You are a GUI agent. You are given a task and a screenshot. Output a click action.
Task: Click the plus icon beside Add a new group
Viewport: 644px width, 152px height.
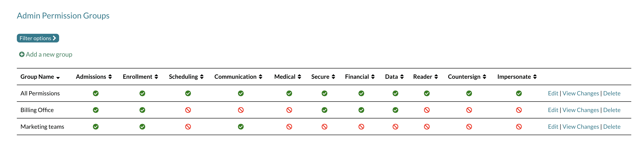22,54
